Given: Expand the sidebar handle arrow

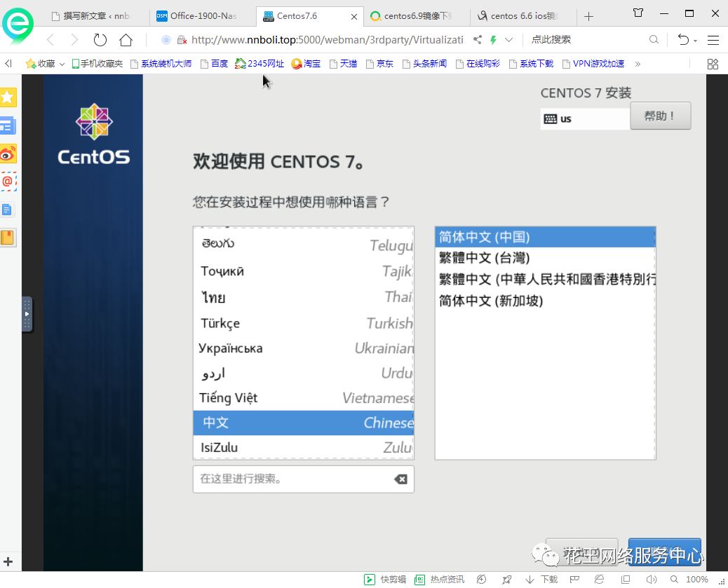Looking at the screenshot, I should (27, 314).
